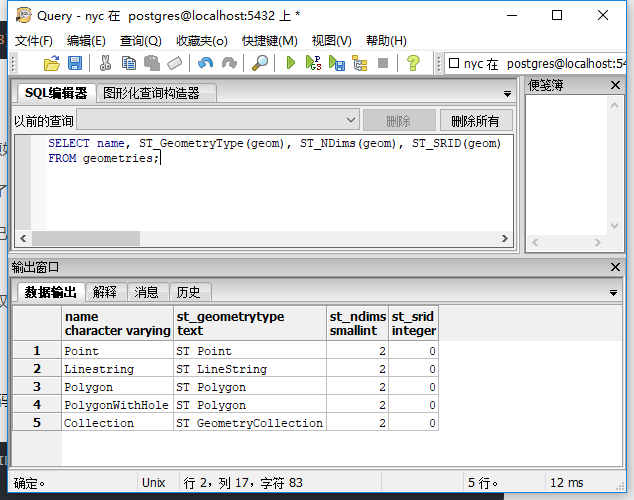
Task: Run pgScript with the play PGS icon
Action: 313,63
